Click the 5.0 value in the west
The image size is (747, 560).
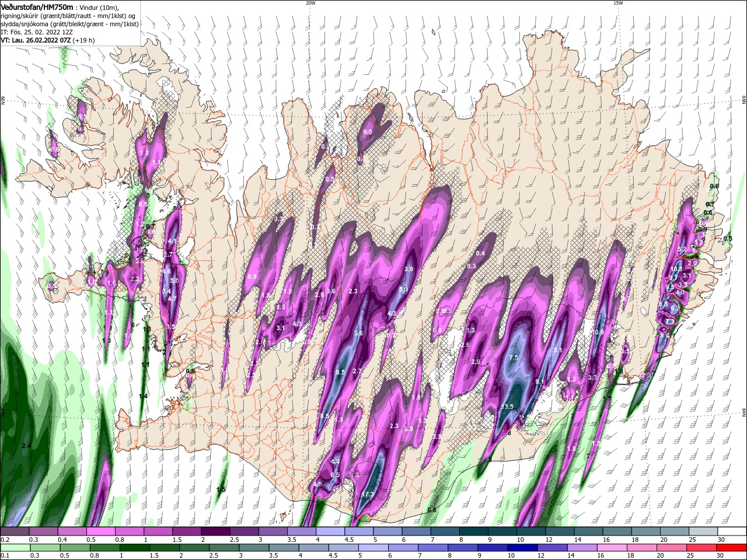[174, 281]
